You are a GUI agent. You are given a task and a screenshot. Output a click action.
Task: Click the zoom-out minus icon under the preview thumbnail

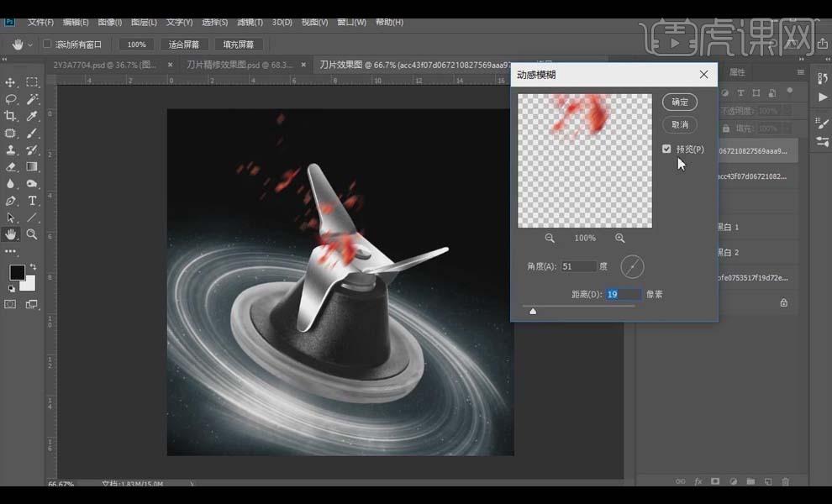550,238
